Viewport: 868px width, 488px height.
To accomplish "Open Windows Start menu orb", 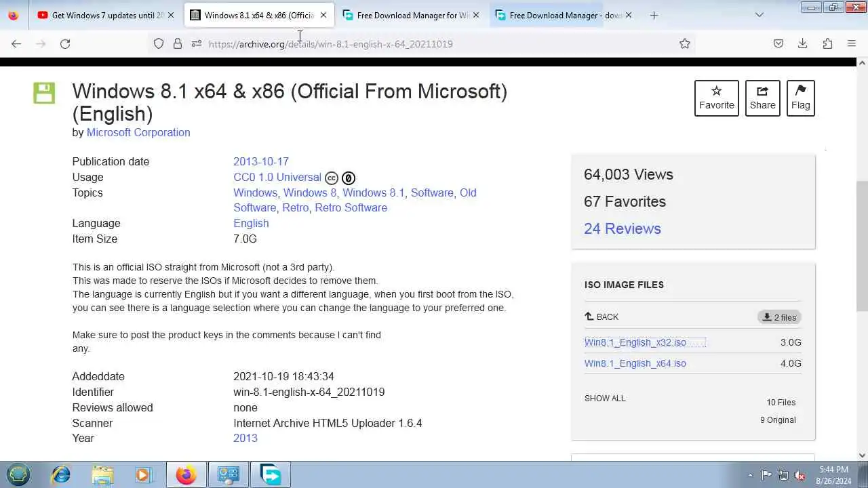I will click(x=19, y=474).
